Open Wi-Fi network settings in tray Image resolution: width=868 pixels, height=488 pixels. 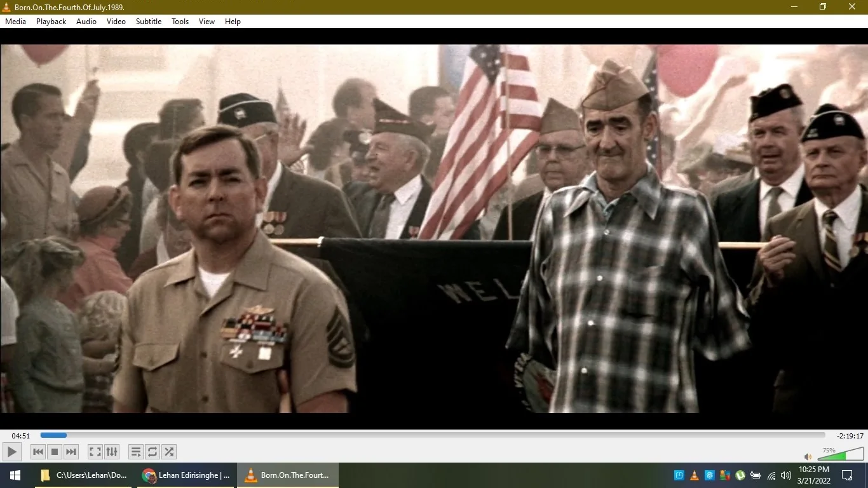[x=771, y=475]
